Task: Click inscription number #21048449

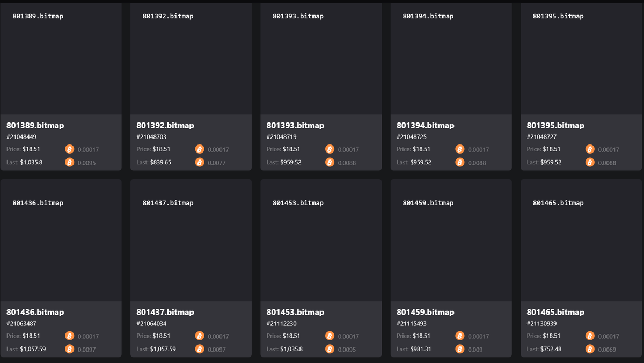Action: pyautogui.click(x=20, y=137)
